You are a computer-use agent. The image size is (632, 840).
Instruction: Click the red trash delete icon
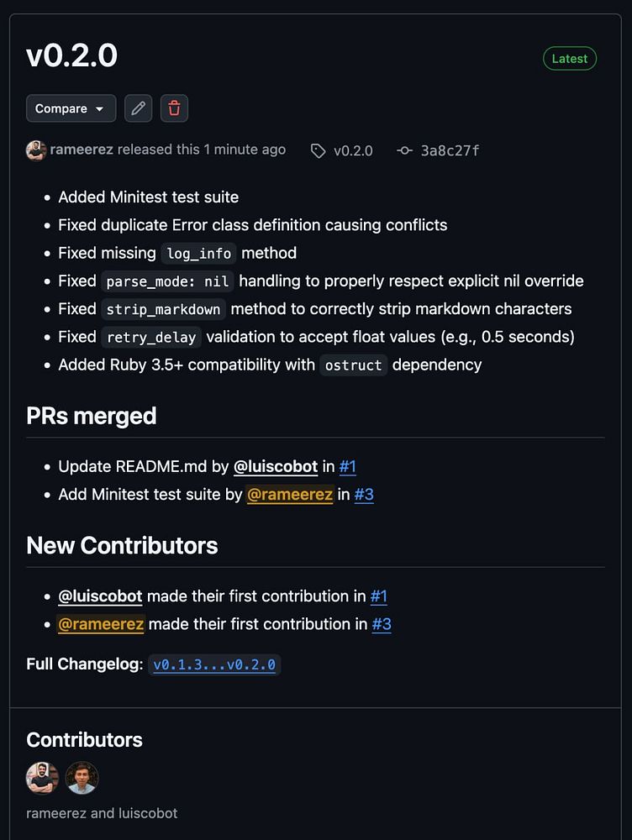pyautogui.click(x=174, y=108)
